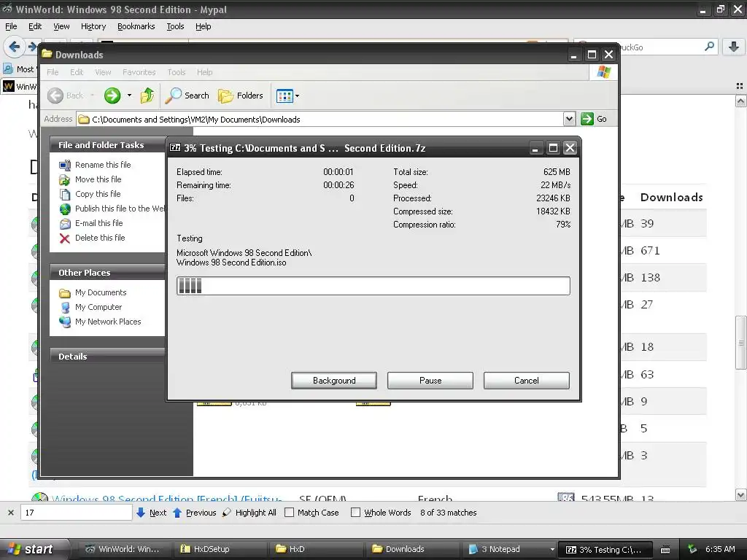747x560 pixels.
Task: Expand the 3 Notepad taskbar group
Action: (552, 550)
